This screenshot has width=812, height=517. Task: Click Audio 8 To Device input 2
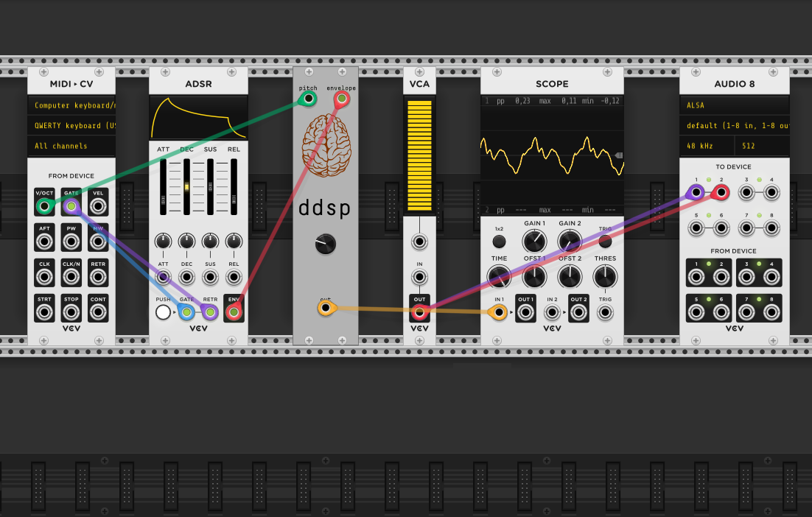point(721,192)
